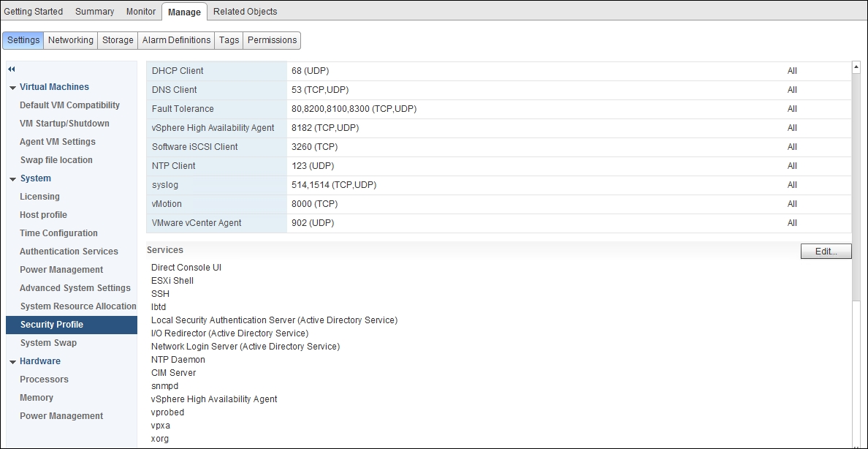Select Authentication Services
The image size is (868, 449).
69,251
